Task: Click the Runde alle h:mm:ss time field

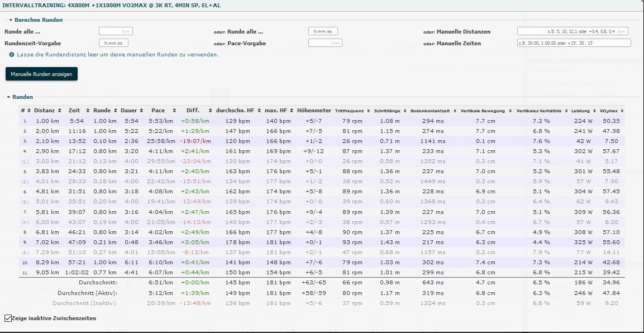Action: [323, 32]
